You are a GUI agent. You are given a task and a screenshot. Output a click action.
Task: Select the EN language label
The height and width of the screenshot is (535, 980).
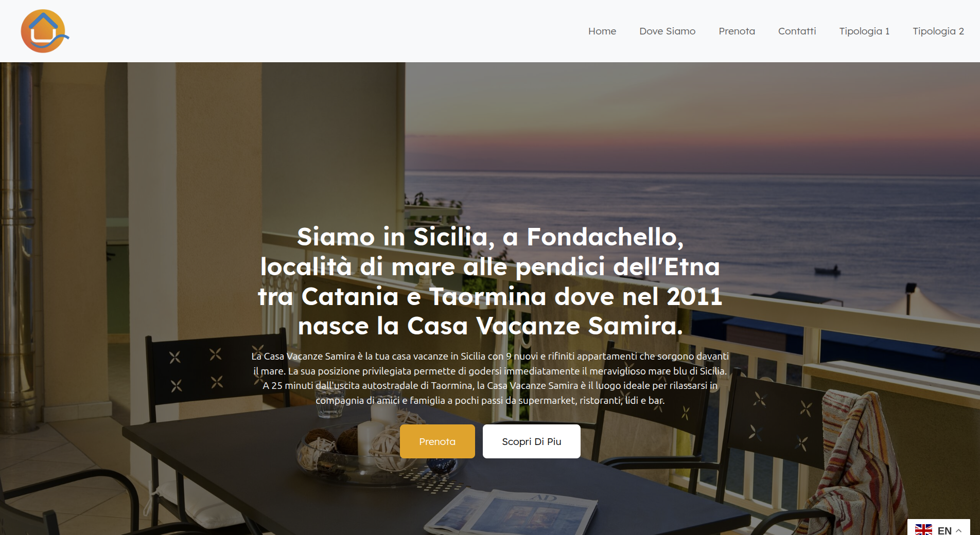click(x=944, y=530)
